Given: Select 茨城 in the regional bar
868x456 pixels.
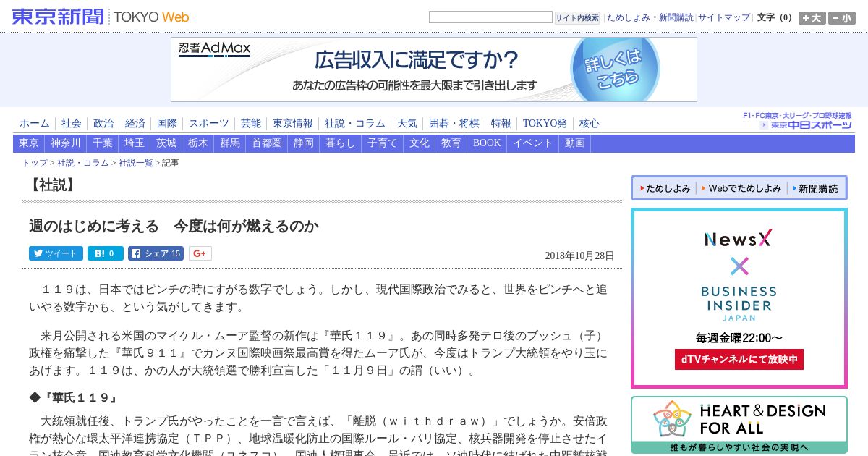Looking at the screenshot, I should pos(166,143).
